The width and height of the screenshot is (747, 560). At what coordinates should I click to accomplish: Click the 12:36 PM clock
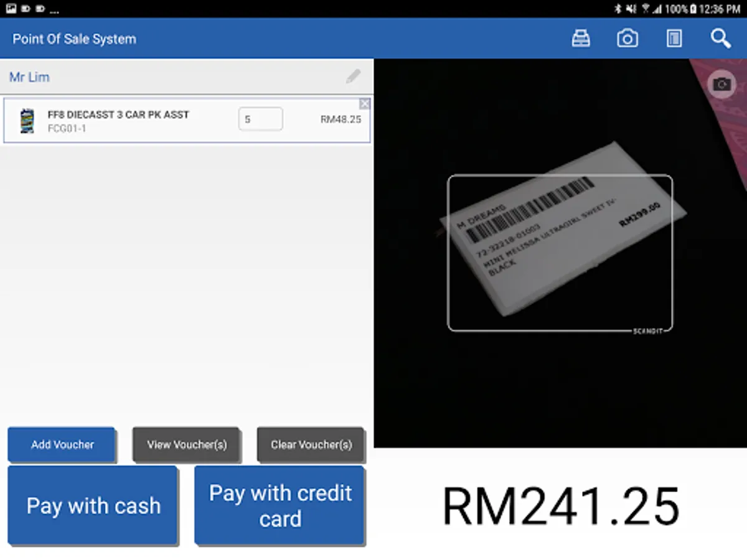720,9
